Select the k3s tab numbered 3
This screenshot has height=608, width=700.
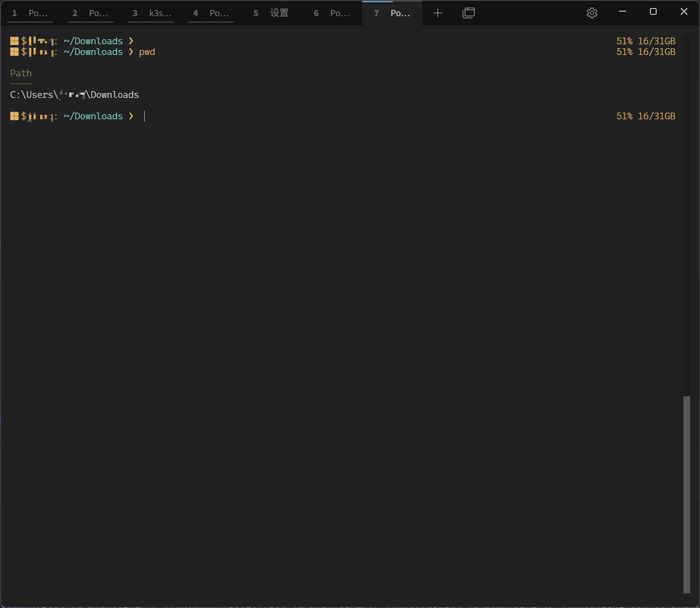click(x=151, y=13)
